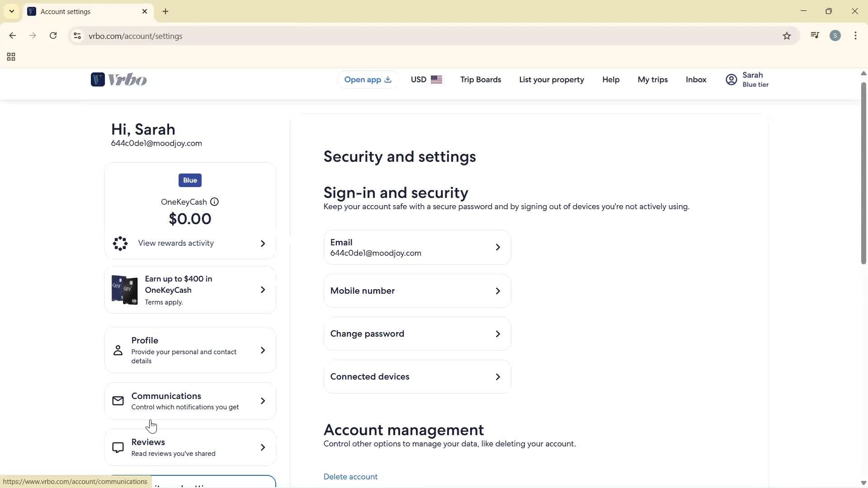868x488 pixels.
Task: Open a new browser tab
Action: (165, 11)
